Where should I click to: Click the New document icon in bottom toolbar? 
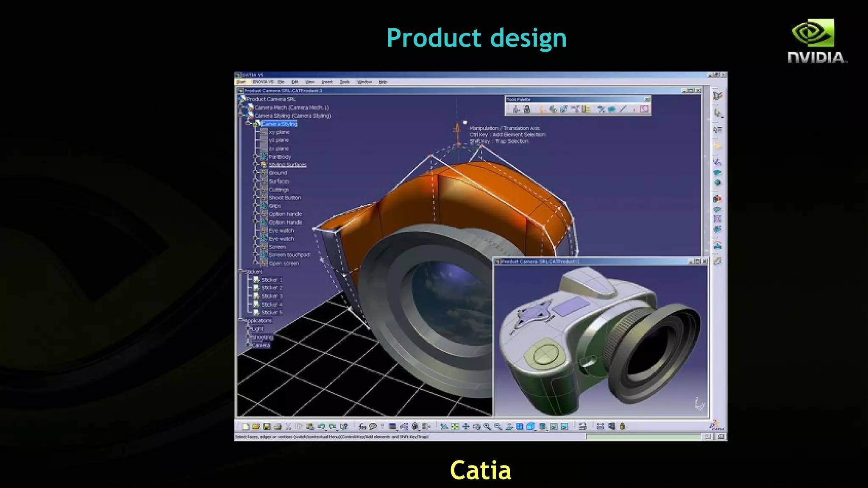tap(245, 426)
